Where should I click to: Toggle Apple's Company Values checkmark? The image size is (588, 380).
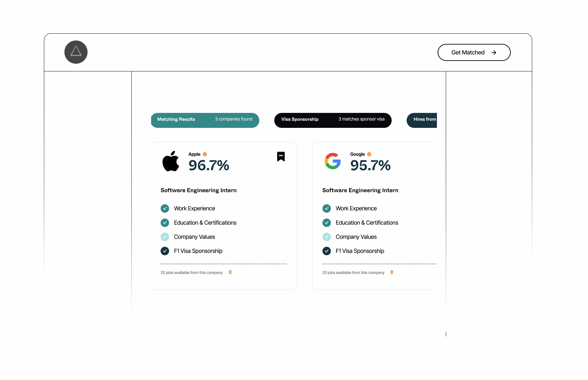click(165, 237)
